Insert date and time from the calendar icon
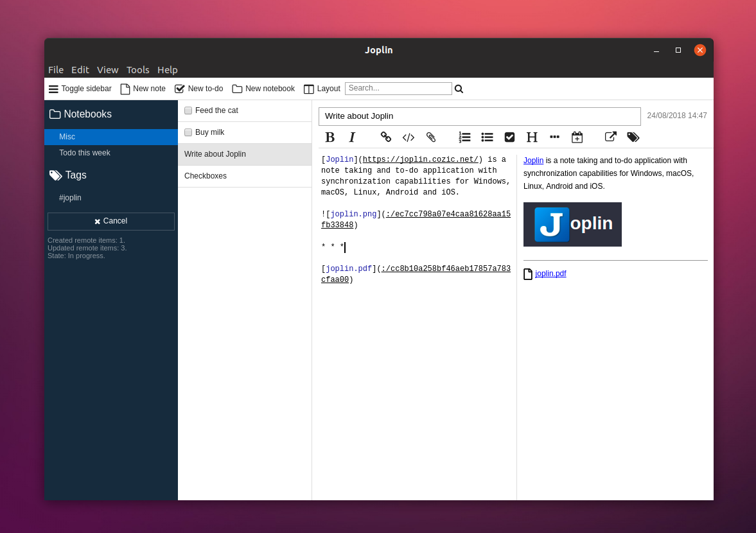 point(577,137)
